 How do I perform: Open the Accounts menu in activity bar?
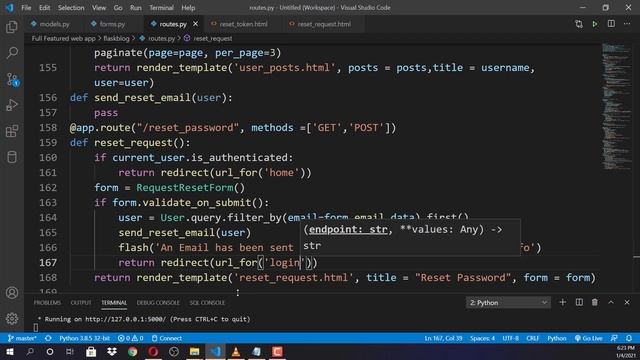(12, 293)
